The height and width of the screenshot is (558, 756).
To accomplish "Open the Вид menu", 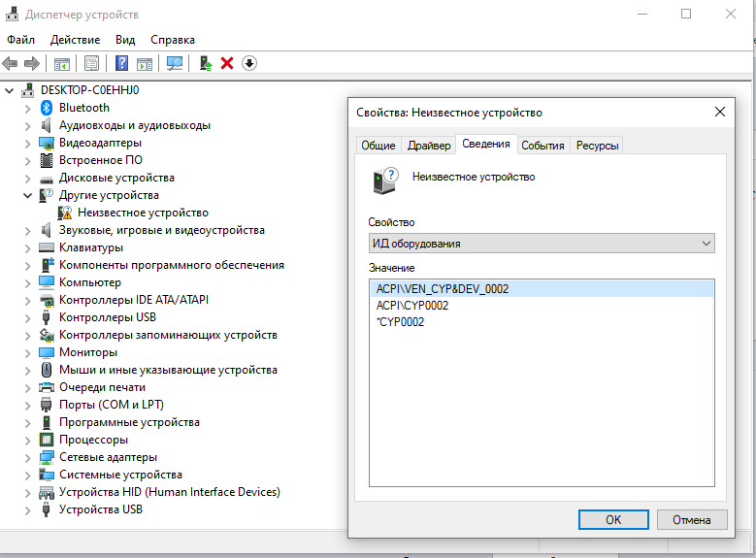I will point(125,40).
